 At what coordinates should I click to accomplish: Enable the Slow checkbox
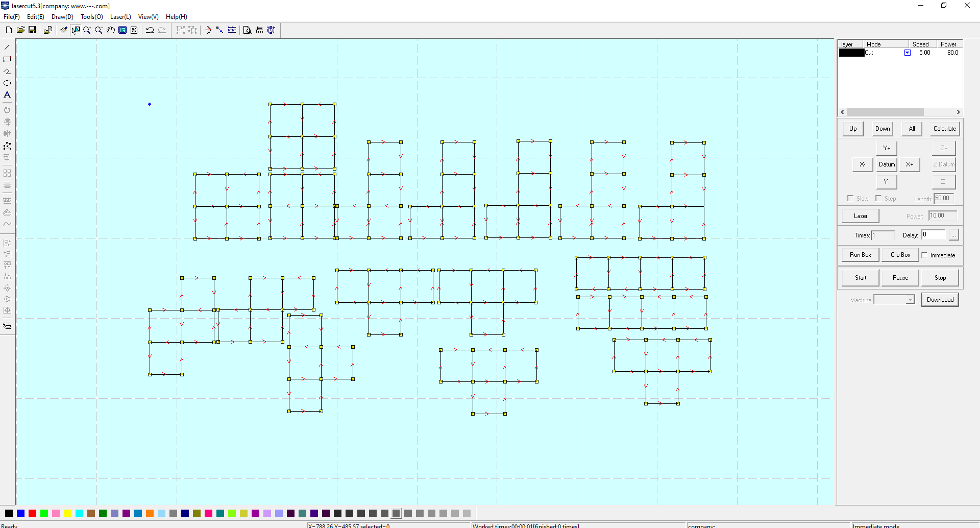(850, 198)
